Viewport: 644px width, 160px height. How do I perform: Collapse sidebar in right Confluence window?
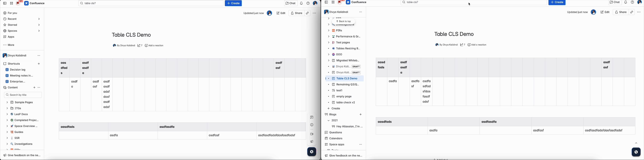point(326,2)
